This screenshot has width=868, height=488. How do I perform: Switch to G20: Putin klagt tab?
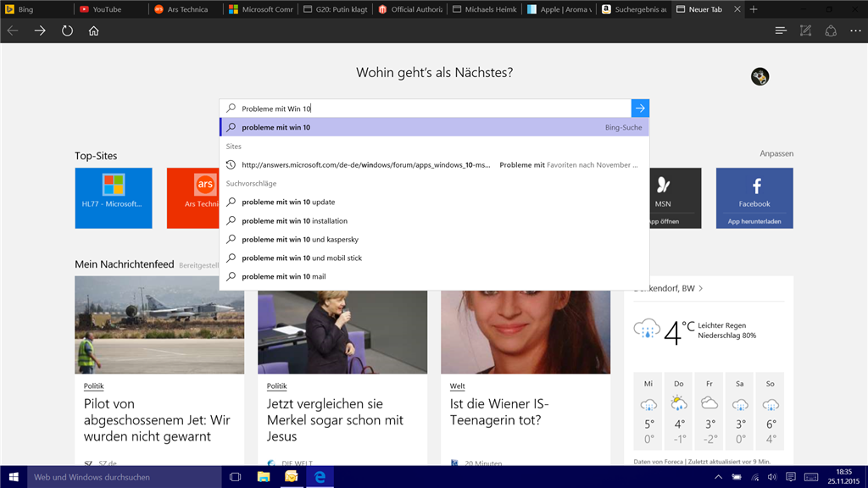(x=336, y=8)
